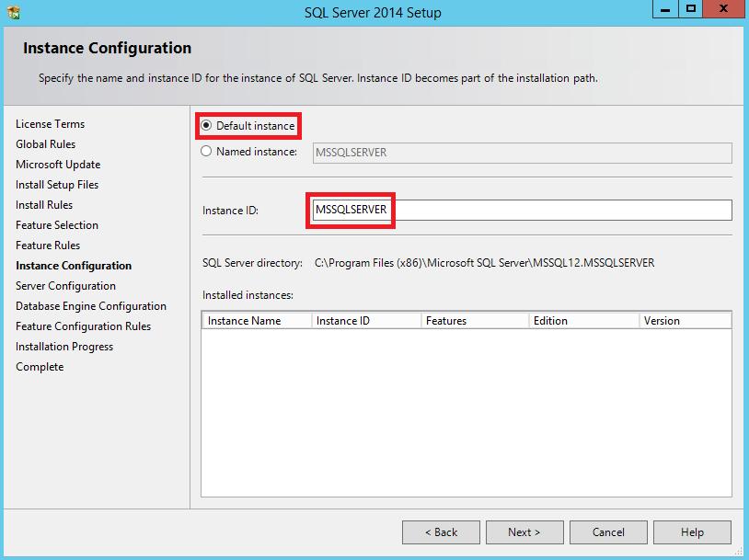Sort by the Version column header

(x=685, y=321)
